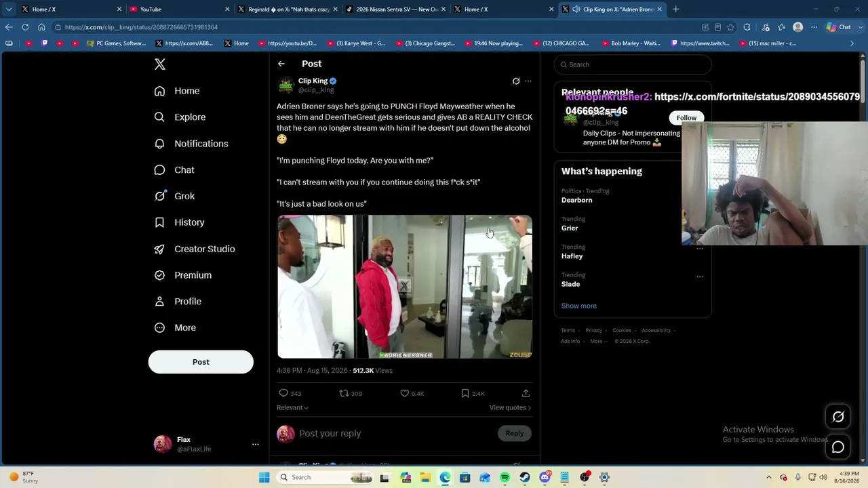Open Notifications in the X sidebar
This screenshot has width=868, height=488.
point(191,144)
